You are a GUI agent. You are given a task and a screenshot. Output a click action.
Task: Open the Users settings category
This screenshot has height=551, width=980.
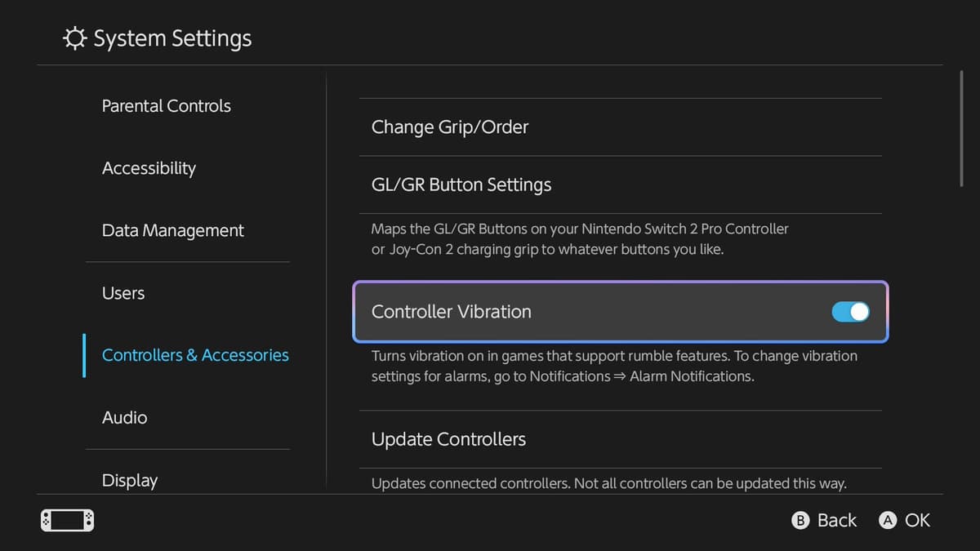[x=123, y=293]
